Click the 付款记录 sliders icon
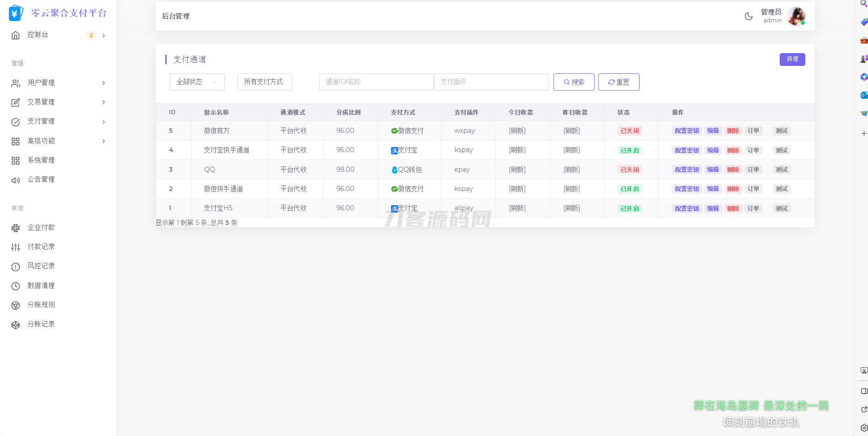The height and width of the screenshot is (436, 868). pos(16,247)
